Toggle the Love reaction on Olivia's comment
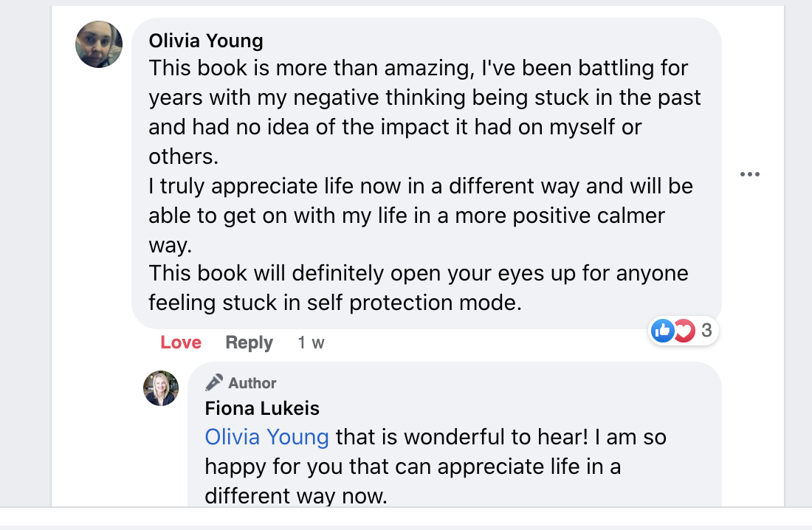812x530 pixels. tap(181, 343)
